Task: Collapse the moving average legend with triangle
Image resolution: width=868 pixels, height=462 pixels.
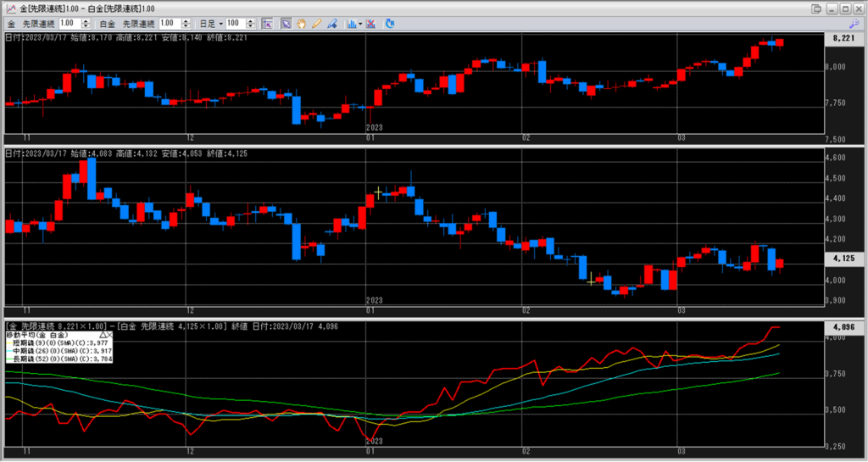Action: (104, 335)
